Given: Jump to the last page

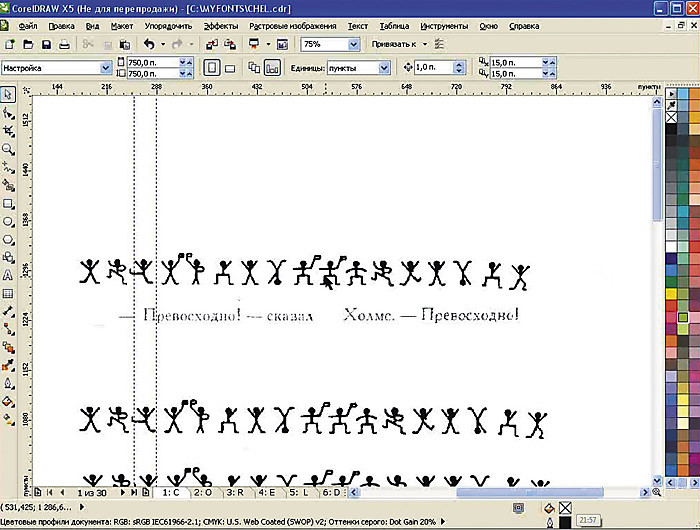Looking at the screenshot, I should (133, 492).
